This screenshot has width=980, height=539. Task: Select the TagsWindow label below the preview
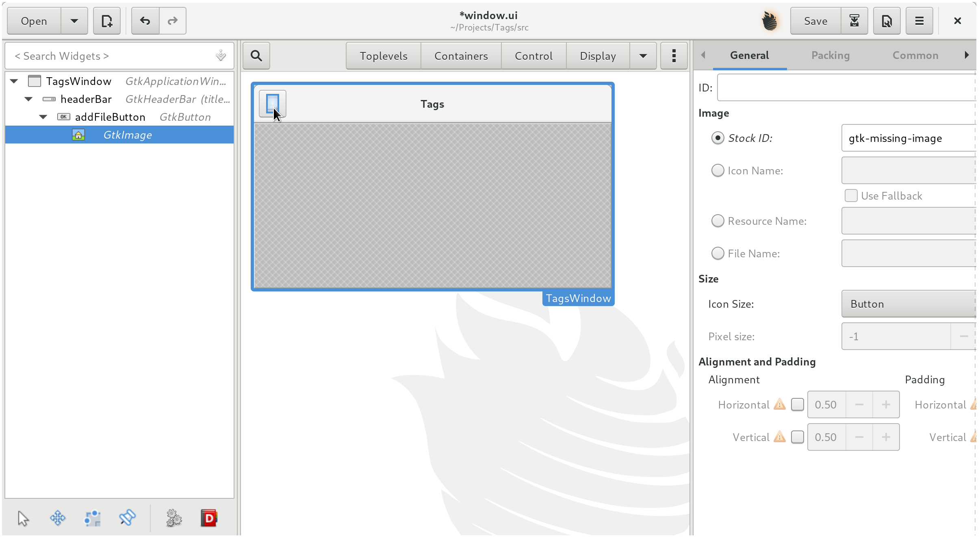click(578, 298)
